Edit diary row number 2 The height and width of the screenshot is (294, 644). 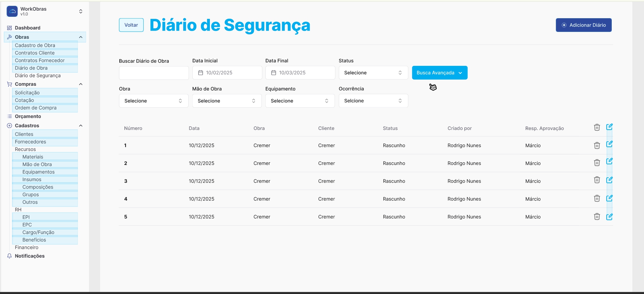[609, 161]
